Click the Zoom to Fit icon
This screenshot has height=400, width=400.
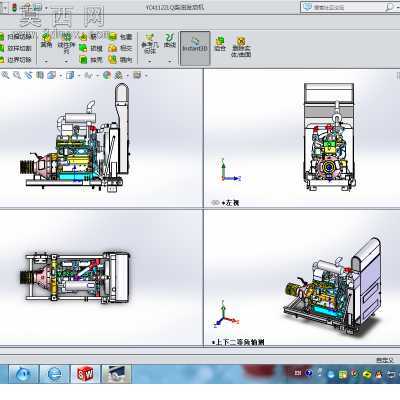5,75
